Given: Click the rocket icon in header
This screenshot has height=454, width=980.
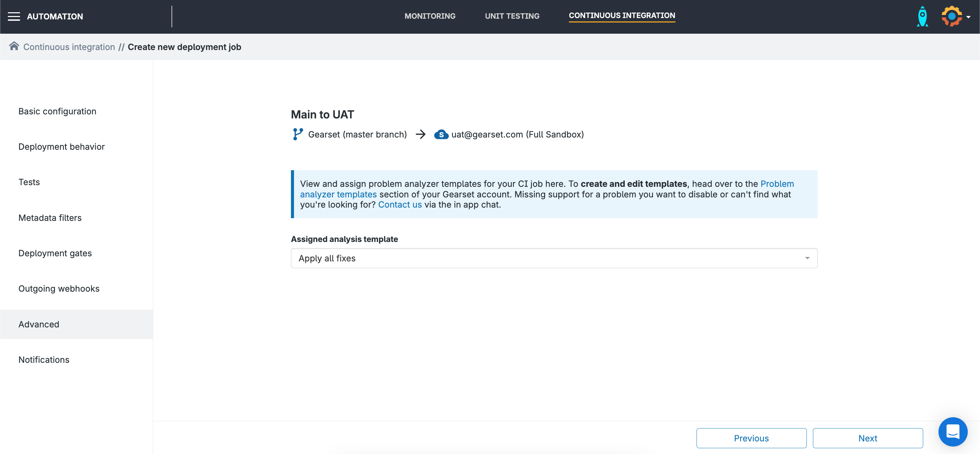Looking at the screenshot, I should coord(922,16).
